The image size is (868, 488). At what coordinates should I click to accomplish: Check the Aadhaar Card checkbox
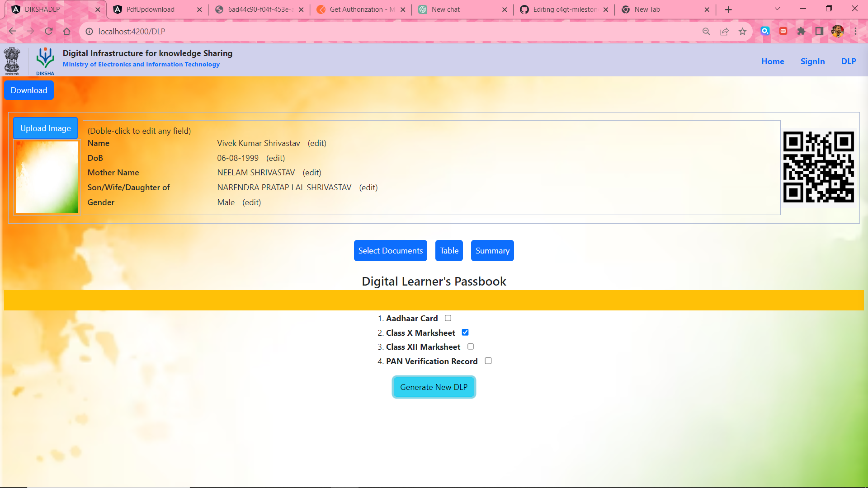(x=448, y=318)
